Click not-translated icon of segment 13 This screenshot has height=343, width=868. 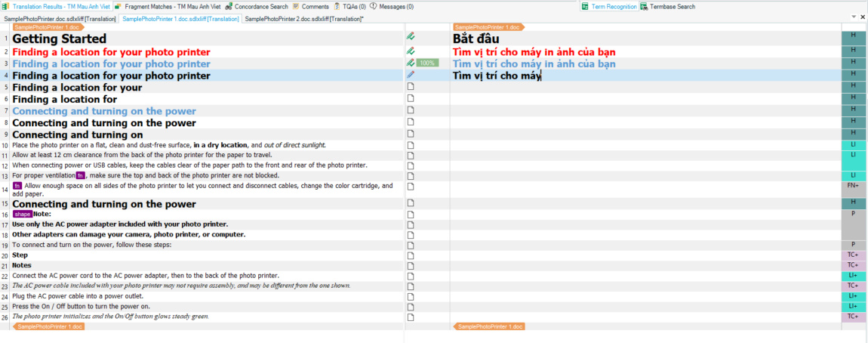[411, 175]
